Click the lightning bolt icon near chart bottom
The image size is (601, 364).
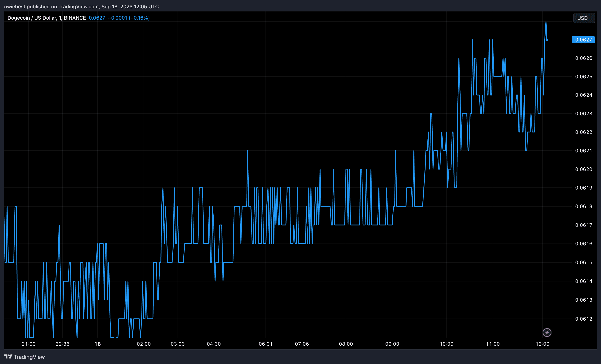tap(547, 332)
